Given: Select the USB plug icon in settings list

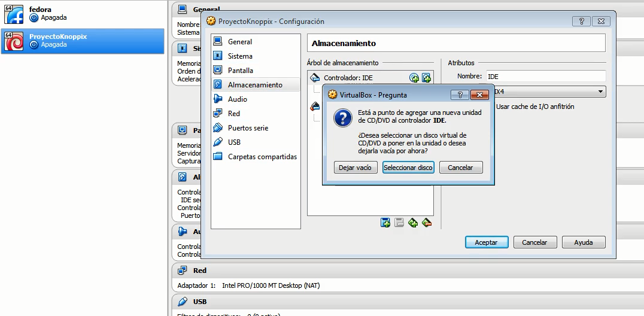Looking at the screenshot, I should pos(218,142).
